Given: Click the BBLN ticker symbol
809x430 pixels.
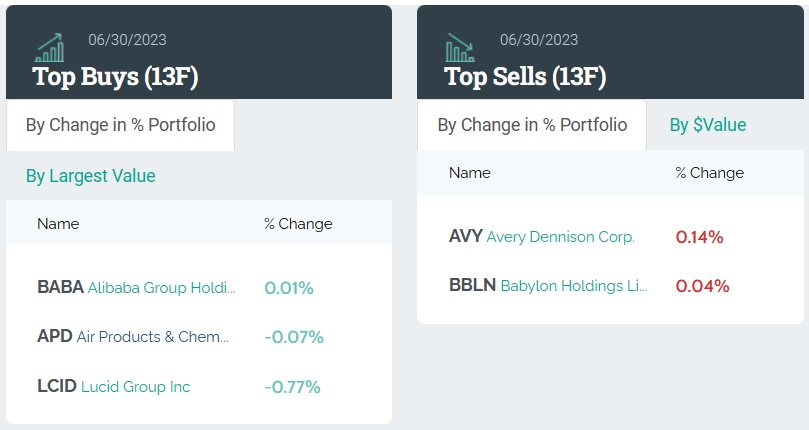Looking at the screenshot, I should click(x=472, y=286).
